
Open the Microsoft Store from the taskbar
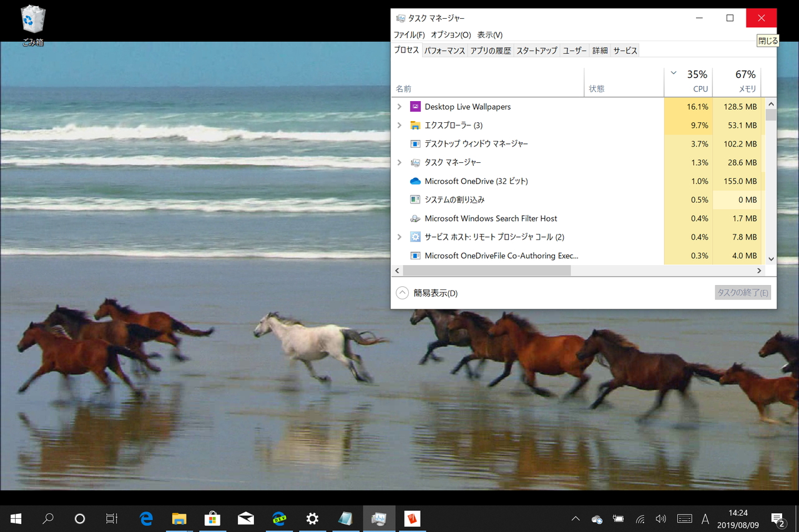(212, 518)
